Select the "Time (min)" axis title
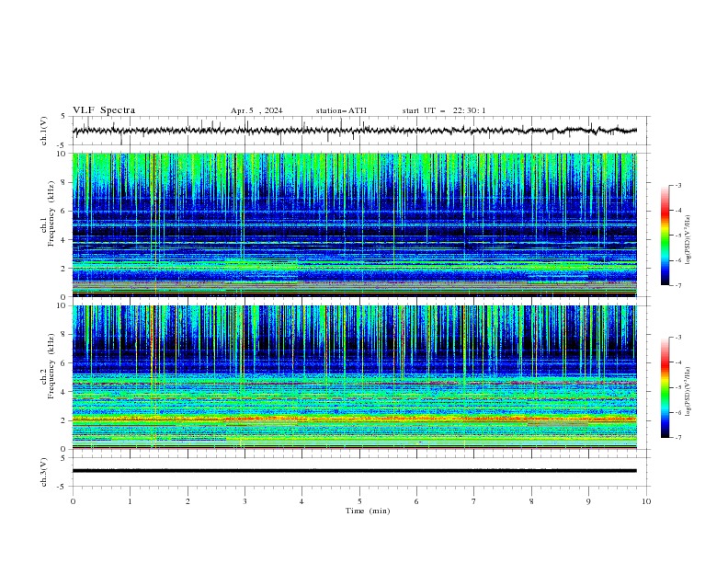The width and height of the screenshot is (728, 563). click(x=368, y=511)
